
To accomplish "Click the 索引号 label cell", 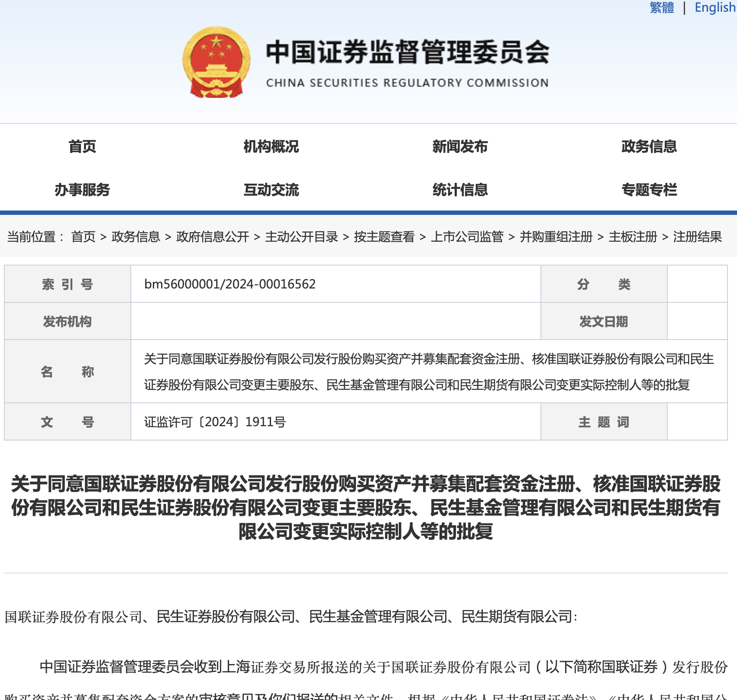I will click(x=68, y=284).
